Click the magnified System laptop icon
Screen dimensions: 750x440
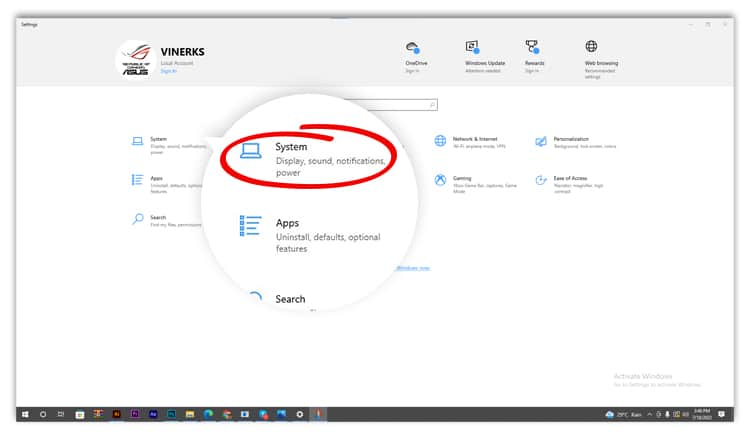[x=249, y=153]
